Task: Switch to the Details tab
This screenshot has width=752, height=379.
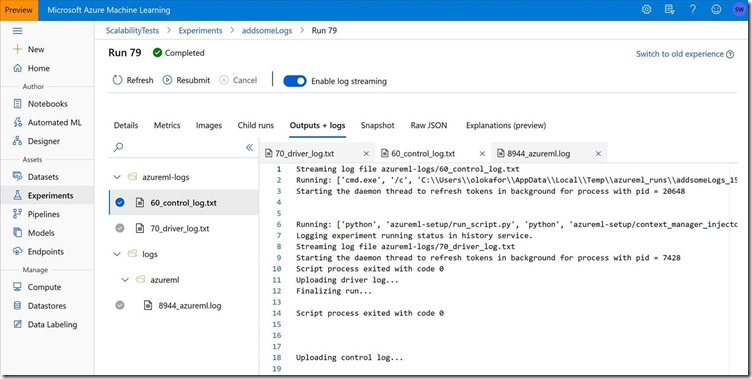Action: (126, 125)
